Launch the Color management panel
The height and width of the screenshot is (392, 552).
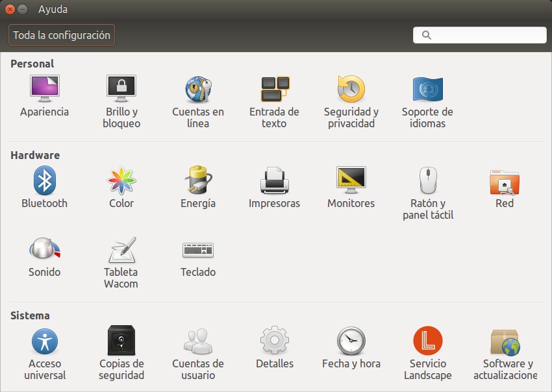click(x=121, y=181)
